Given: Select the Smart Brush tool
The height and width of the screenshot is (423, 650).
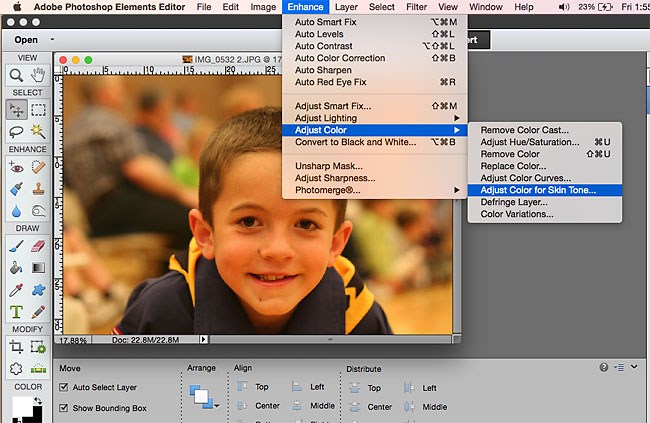Looking at the screenshot, I should pos(17,189).
